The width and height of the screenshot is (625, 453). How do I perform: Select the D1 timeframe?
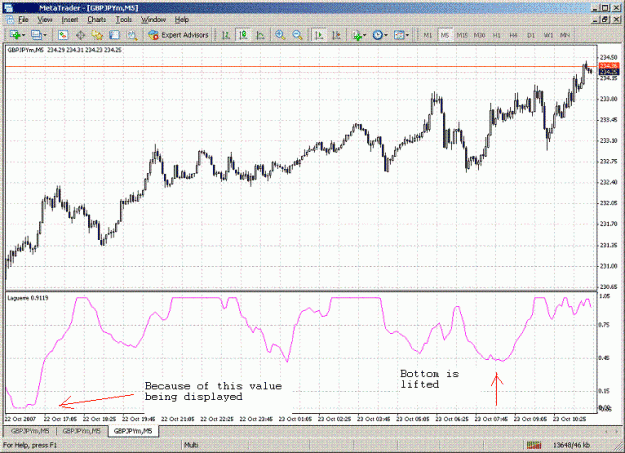coord(531,35)
